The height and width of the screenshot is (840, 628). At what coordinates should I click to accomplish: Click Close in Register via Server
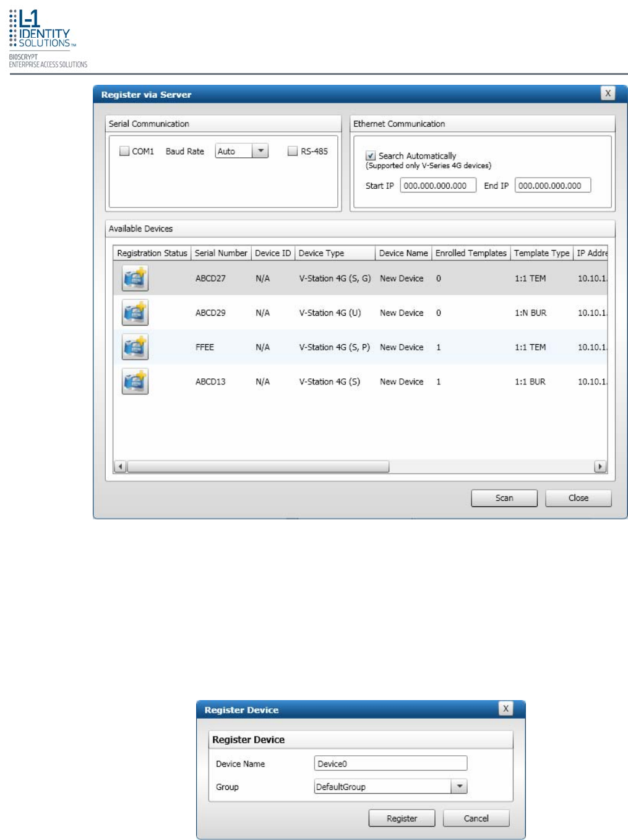point(579,498)
